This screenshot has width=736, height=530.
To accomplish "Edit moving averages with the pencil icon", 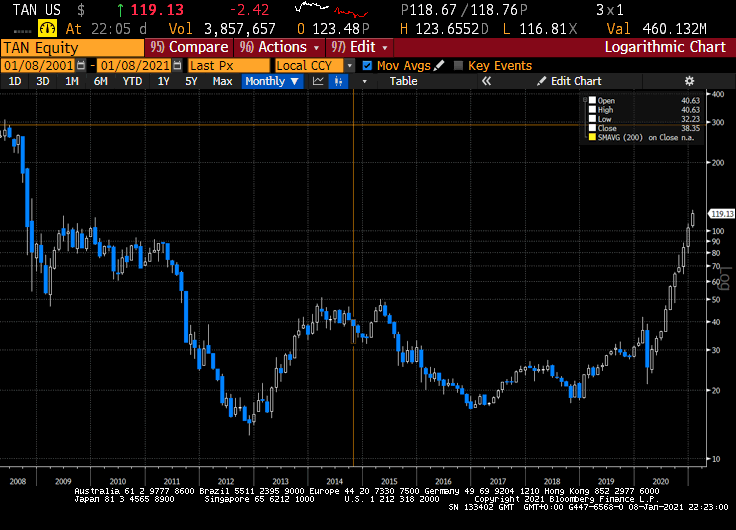I will tap(439, 65).
